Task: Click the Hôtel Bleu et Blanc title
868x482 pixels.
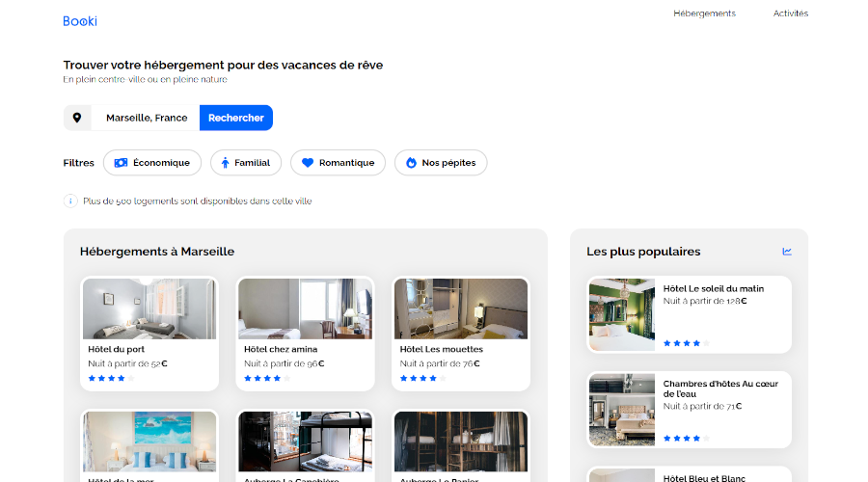Action: pos(704,478)
